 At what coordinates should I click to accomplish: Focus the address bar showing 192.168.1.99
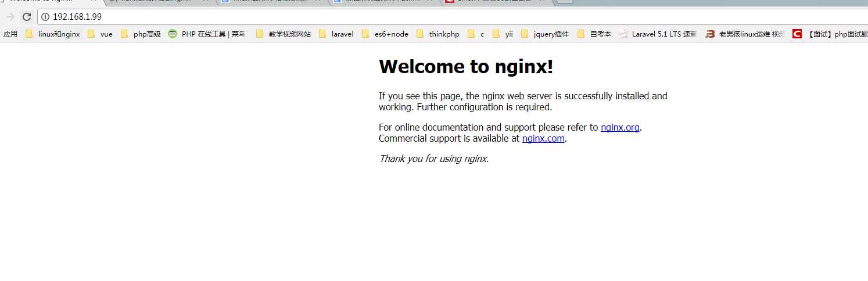(x=453, y=17)
